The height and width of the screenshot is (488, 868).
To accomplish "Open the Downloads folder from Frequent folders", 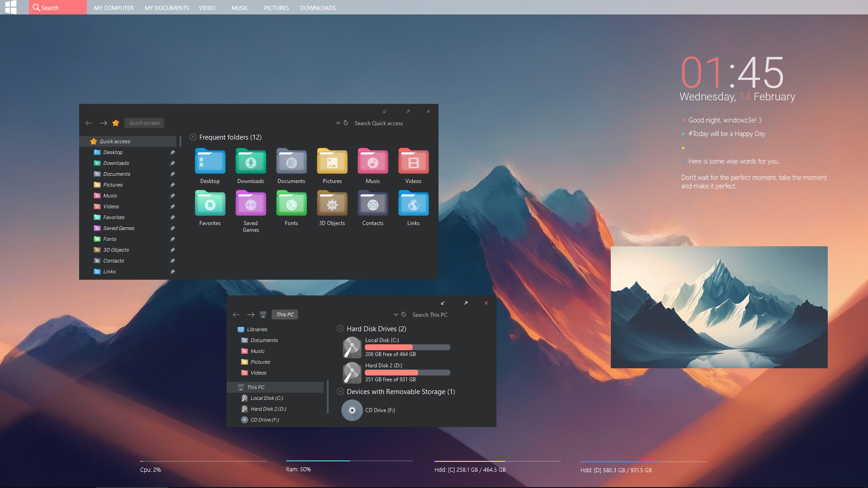I will [250, 161].
